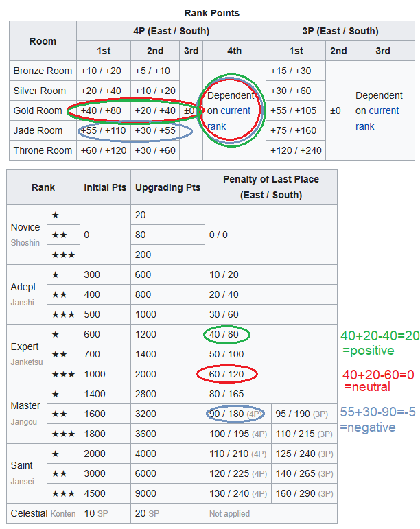420x529 pixels.
Task: Click the '4500' initial points cell
Action: (105, 493)
